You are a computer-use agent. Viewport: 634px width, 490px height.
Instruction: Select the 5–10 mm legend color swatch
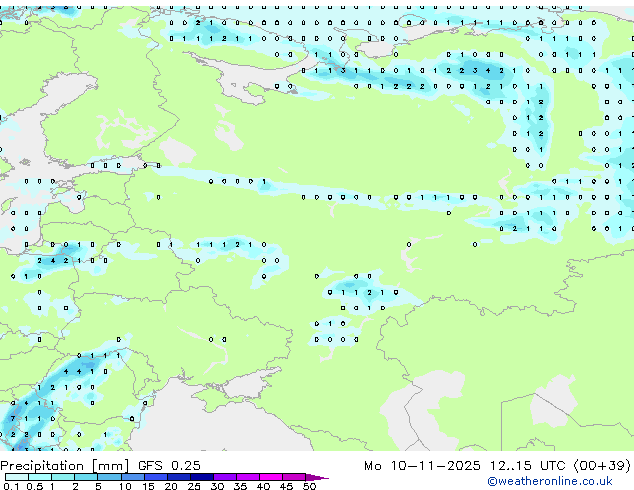pos(109,477)
